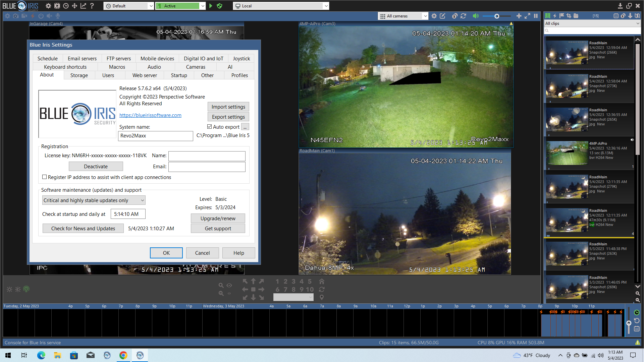Switch to the Web server tab
The image size is (644, 362).
pos(145,75)
